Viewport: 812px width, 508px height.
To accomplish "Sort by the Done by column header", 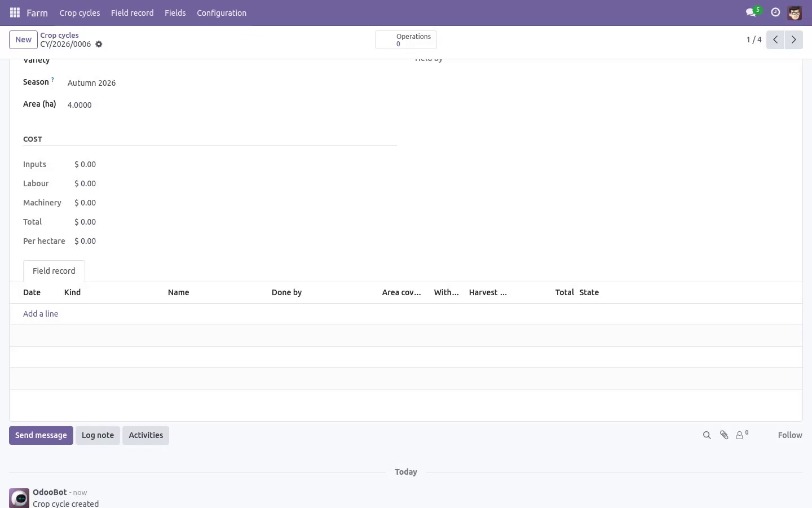I will click(286, 292).
